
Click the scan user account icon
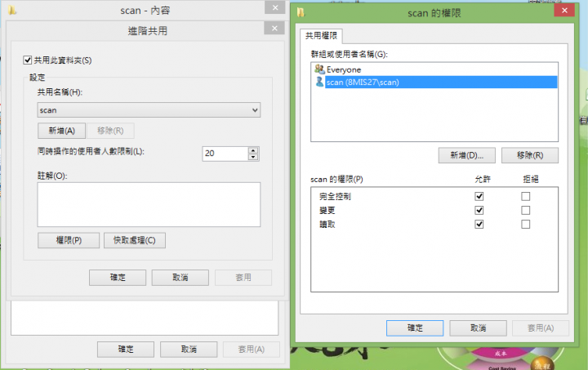coord(319,82)
